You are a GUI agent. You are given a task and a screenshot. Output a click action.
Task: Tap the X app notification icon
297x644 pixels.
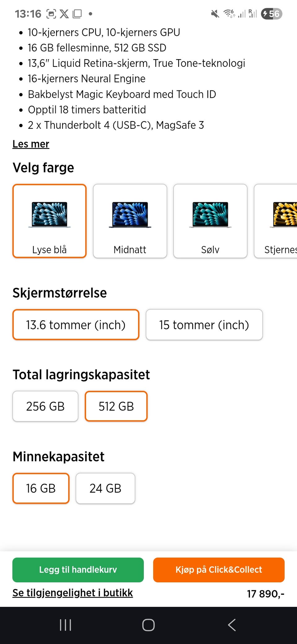pyautogui.click(x=64, y=14)
